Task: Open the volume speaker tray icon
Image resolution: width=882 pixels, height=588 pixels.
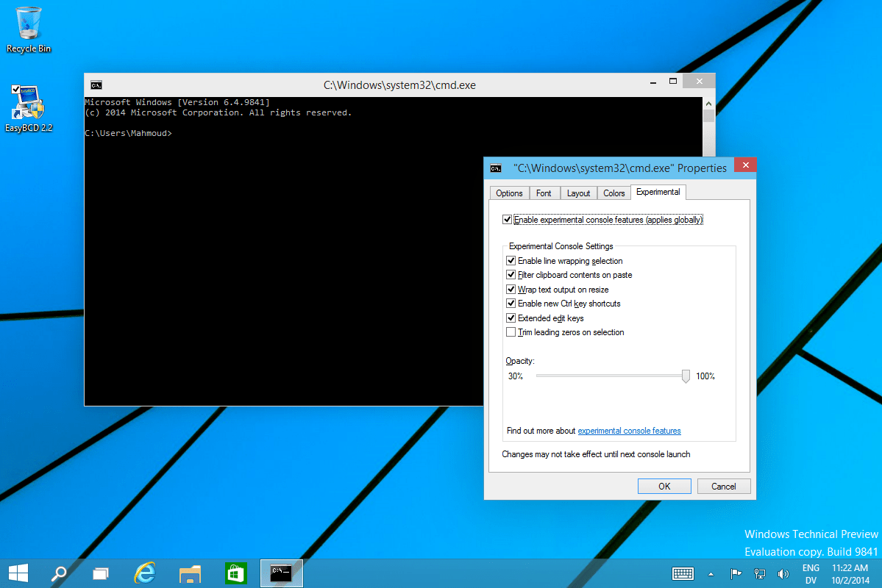Action: tap(783, 574)
